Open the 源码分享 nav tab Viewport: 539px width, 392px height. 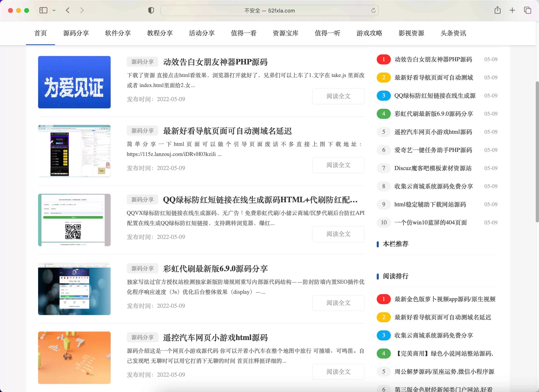76,33
